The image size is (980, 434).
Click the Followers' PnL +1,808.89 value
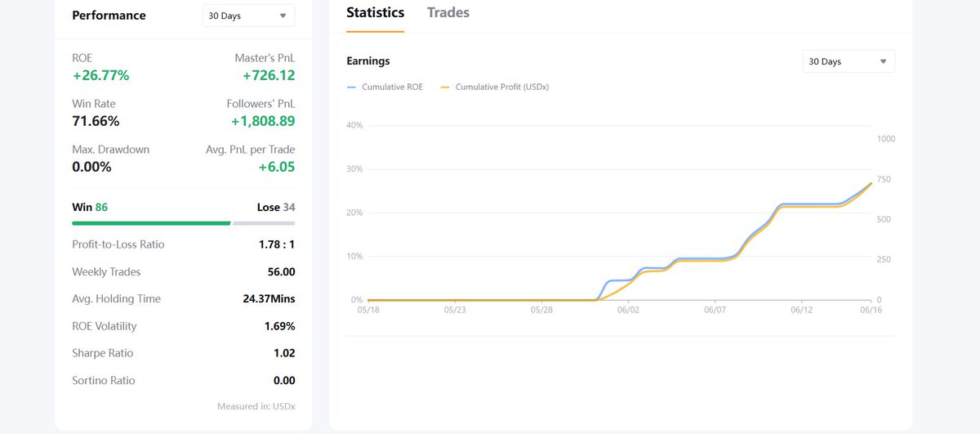point(262,121)
